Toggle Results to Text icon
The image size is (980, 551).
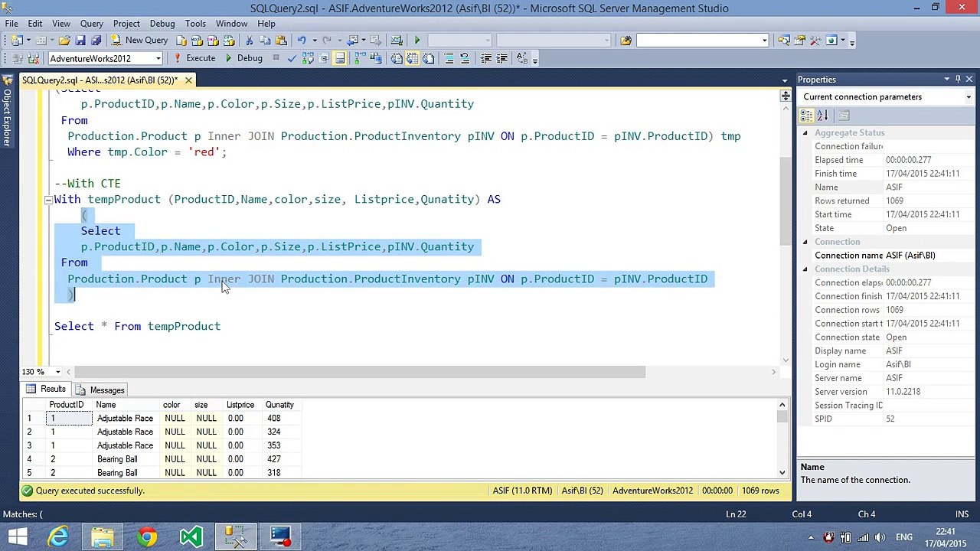397,58
